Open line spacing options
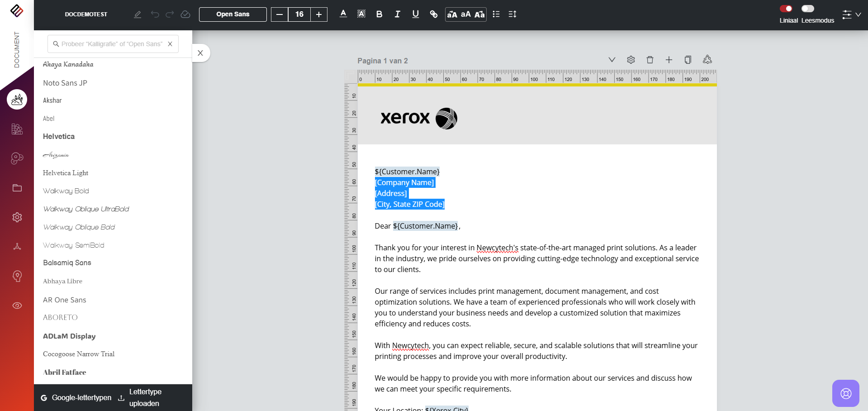Viewport: 868px width, 411px height. click(x=512, y=14)
